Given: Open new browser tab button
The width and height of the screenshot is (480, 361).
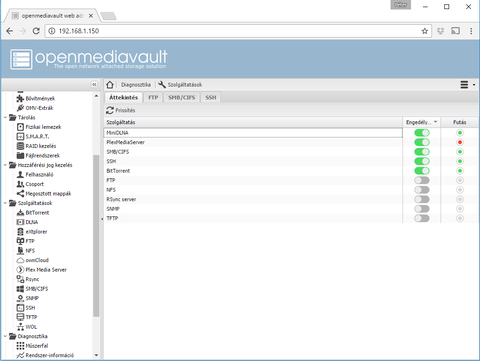Looking at the screenshot, I should coord(108,16).
